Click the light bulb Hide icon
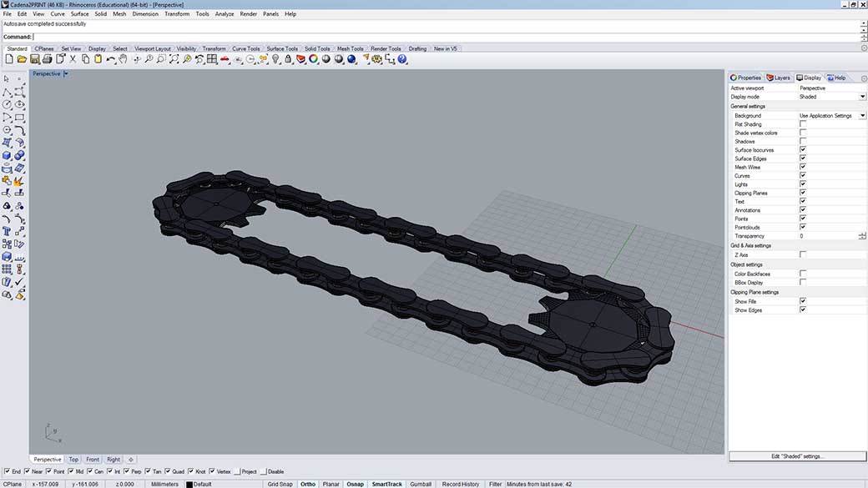 pos(275,59)
